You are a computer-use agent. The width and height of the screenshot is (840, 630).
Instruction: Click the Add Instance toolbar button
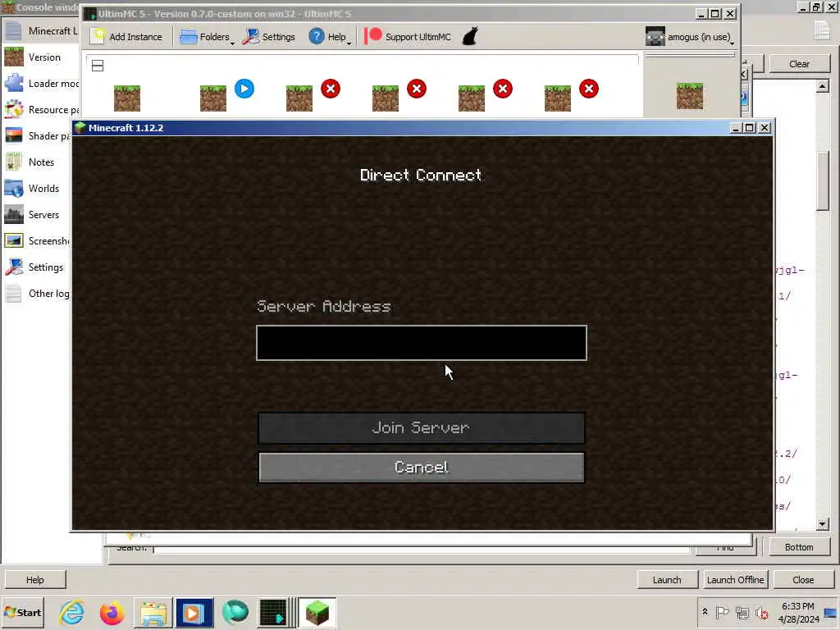126,36
